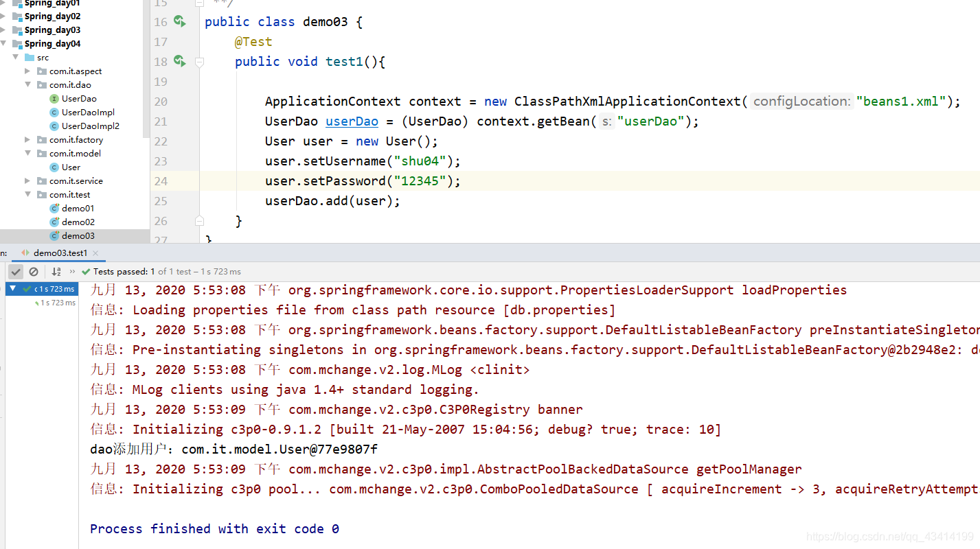
Task: Click the com.it.service package icon
Action: click(x=42, y=180)
